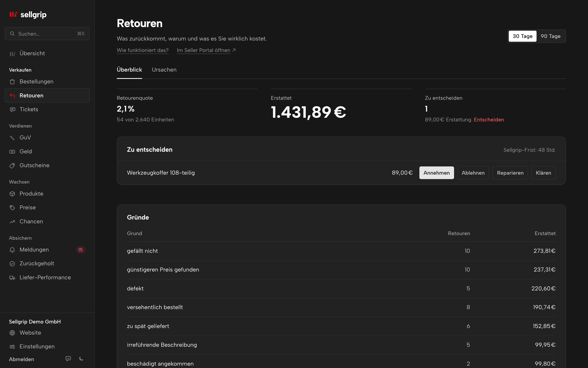Click the Tickets chat icon
588x368 pixels.
pyautogui.click(x=12, y=110)
